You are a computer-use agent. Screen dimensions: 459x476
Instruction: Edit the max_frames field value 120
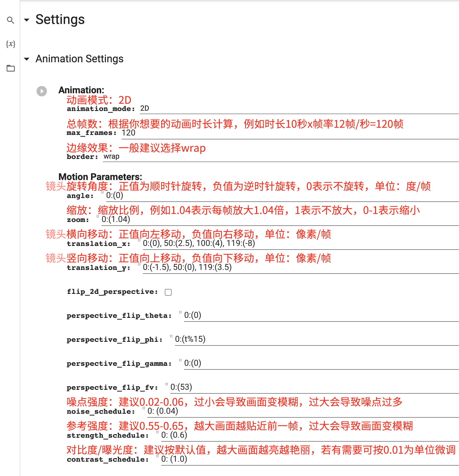pos(290,133)
